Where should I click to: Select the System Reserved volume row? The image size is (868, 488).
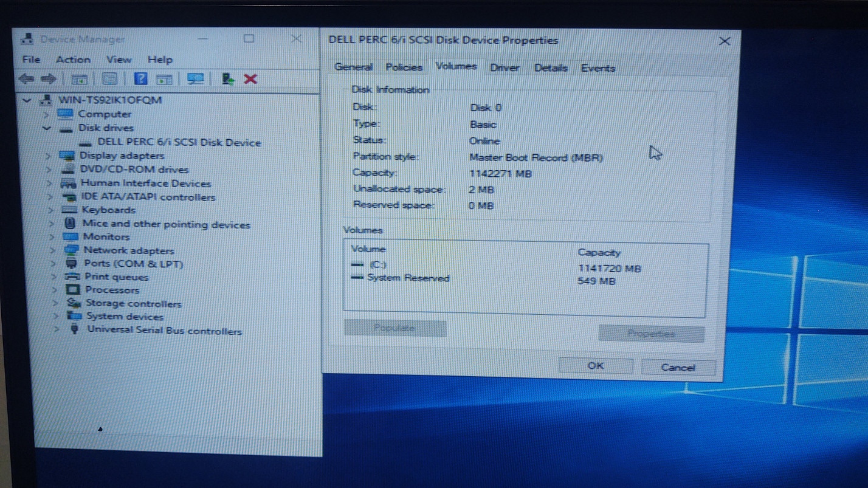pos(408,278)
